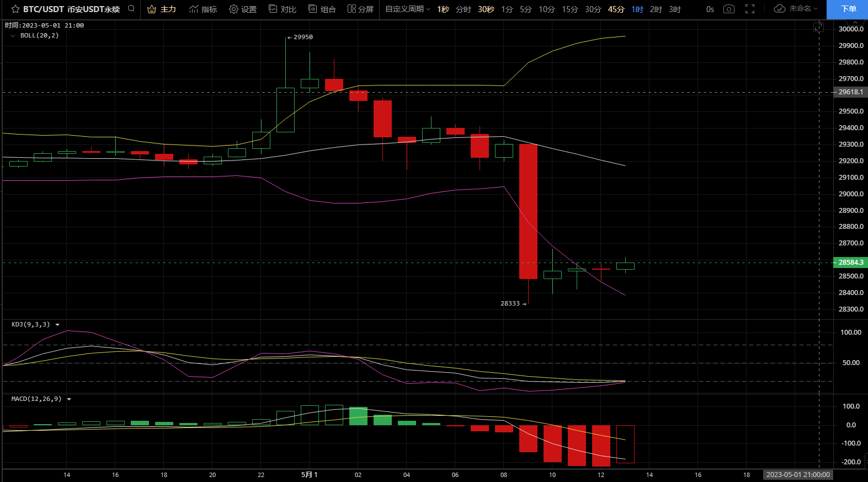Click the 5月1 date on time axis
This screenshot has height=482, width=868.
pos(309,475)
